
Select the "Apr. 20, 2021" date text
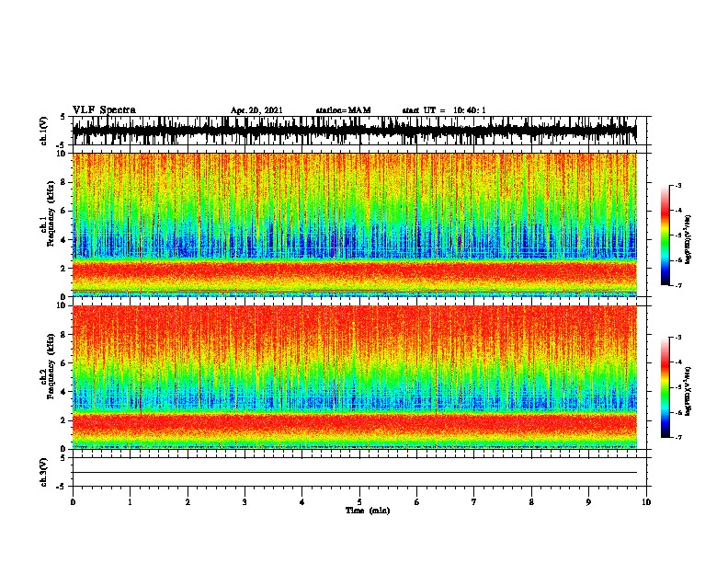pos(256,110)
